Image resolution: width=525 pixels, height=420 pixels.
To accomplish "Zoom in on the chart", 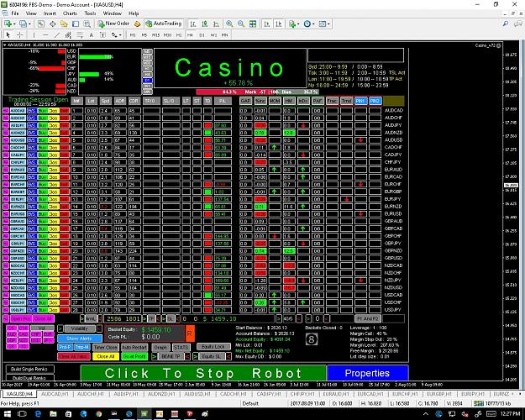I will coord(229,24).
